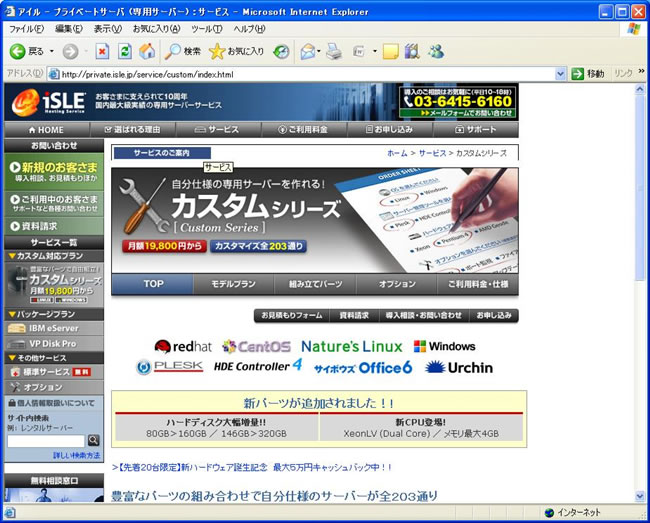This screenshot has height=523, width=650.
Task: Expand the リンク toolbar chevron
Action: (x=641, y=71)
